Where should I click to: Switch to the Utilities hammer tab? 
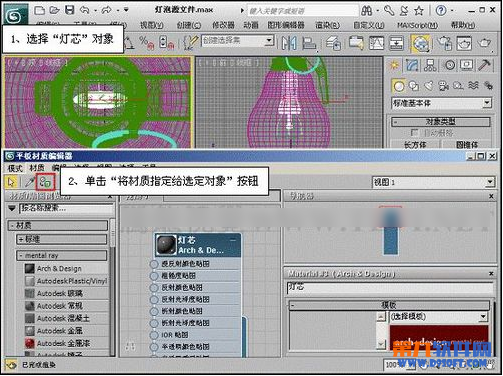click(484, 65)
